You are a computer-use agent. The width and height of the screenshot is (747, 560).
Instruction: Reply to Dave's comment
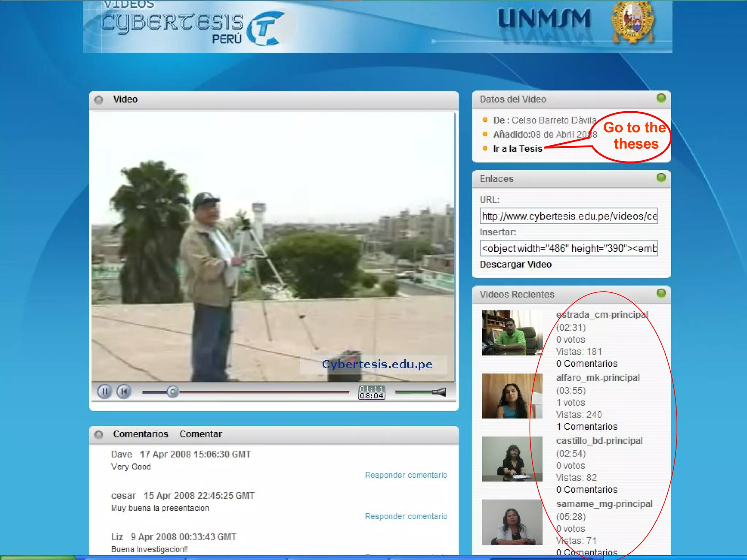[406, 475]
